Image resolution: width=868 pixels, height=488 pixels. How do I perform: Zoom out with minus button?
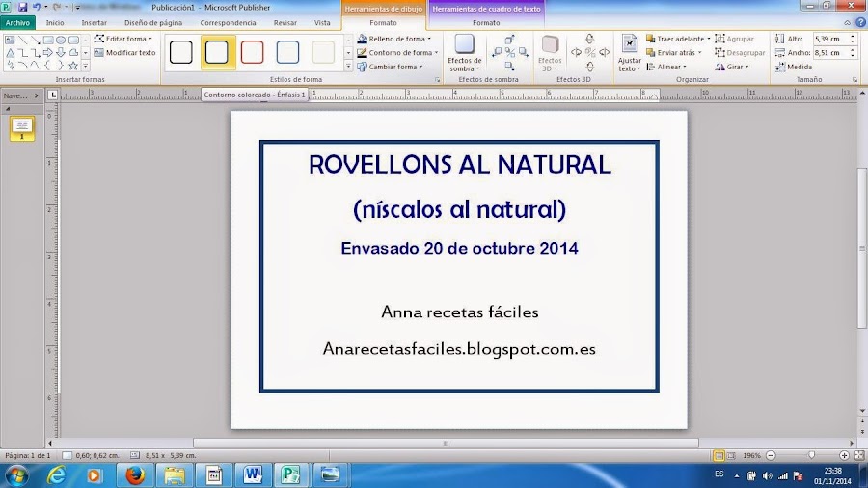click(x=772, y=455)
